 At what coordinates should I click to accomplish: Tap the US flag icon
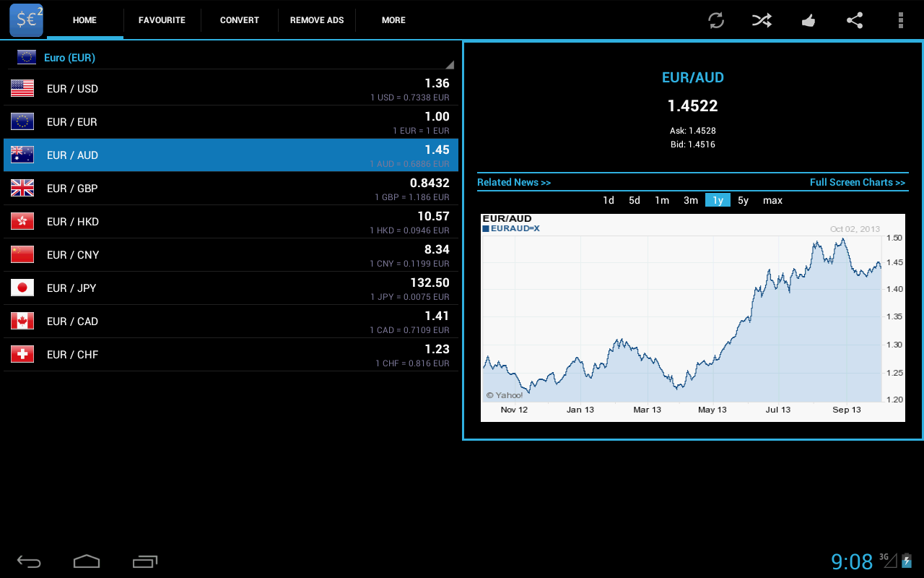[x=22, y=88]
